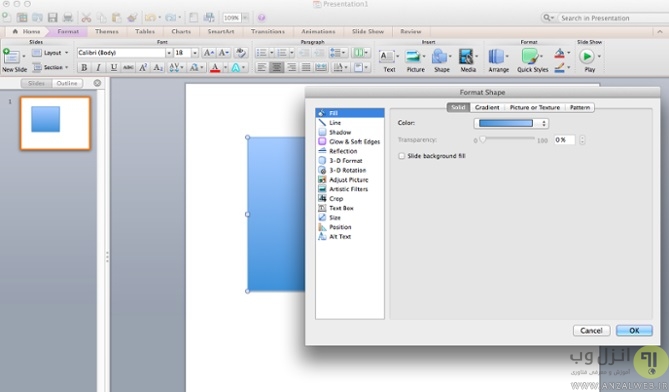Open the Media insert button

coord(468,61)
